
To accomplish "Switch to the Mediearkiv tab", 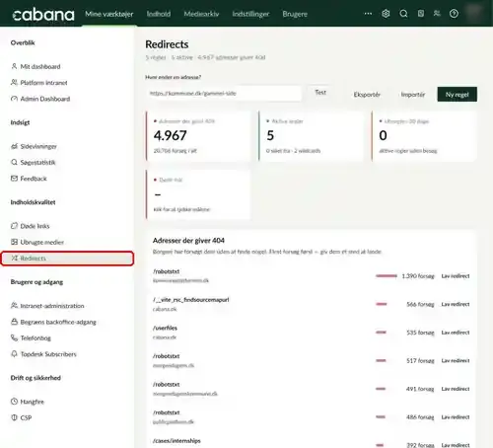I will coord(201,14).
